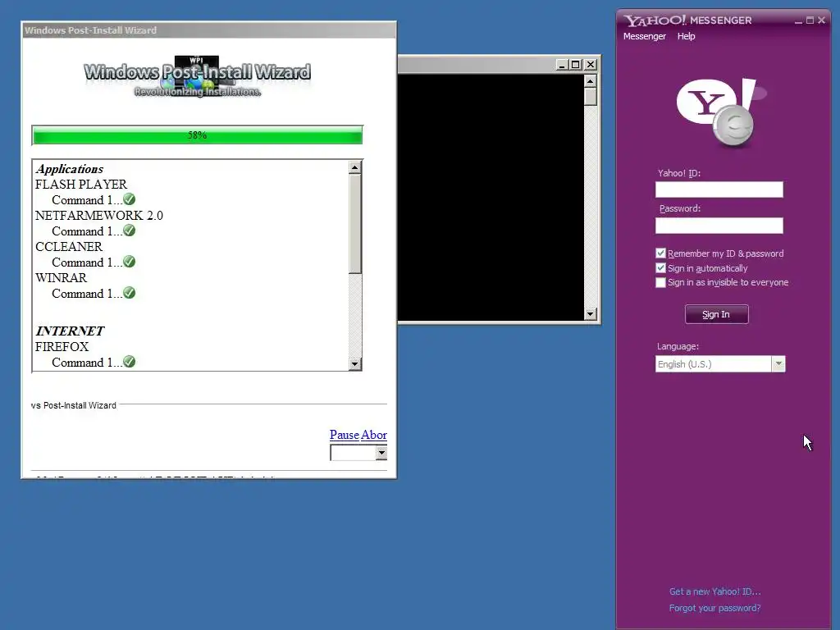The width and height of the screenshot is (840, 630).
Task: Click the green checkmark under CCLEANER
Action: 129,262
